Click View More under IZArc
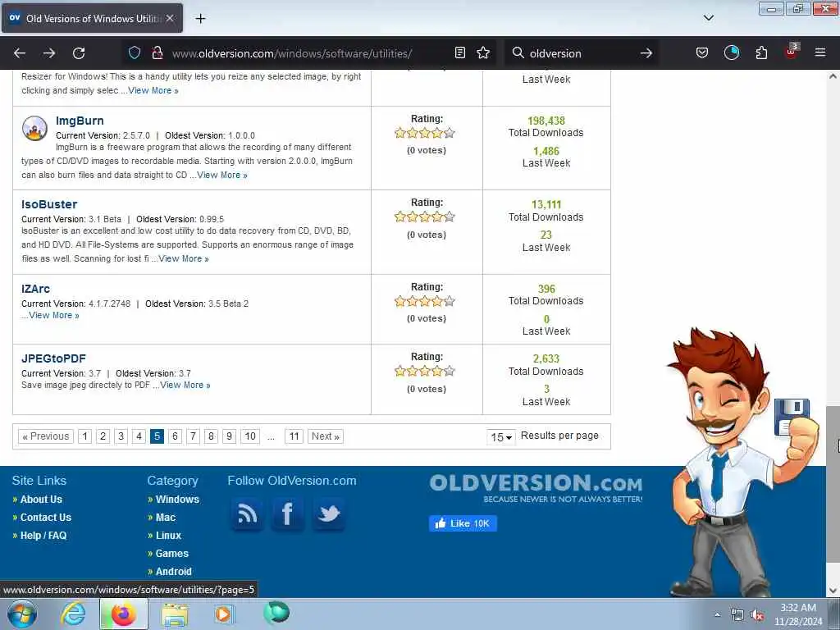Screen dimensions: 840x630 [54, 315]
